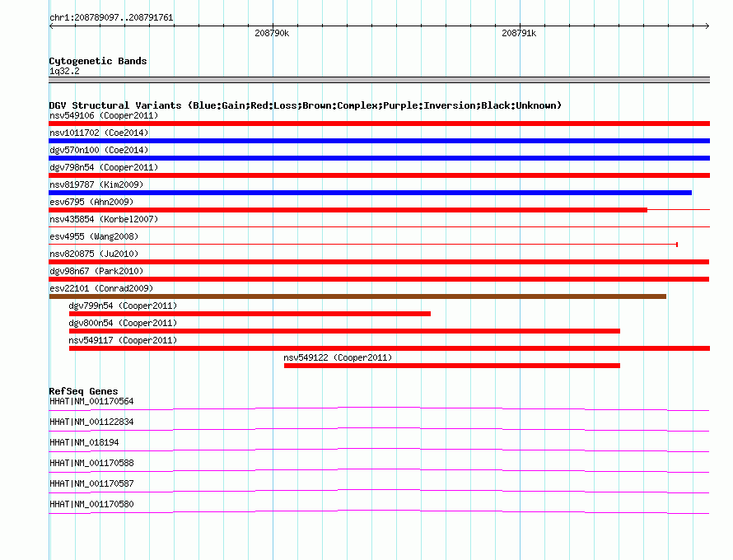Select the nsv549117 (Cooper2011) red bar

[x=390, y=348]
